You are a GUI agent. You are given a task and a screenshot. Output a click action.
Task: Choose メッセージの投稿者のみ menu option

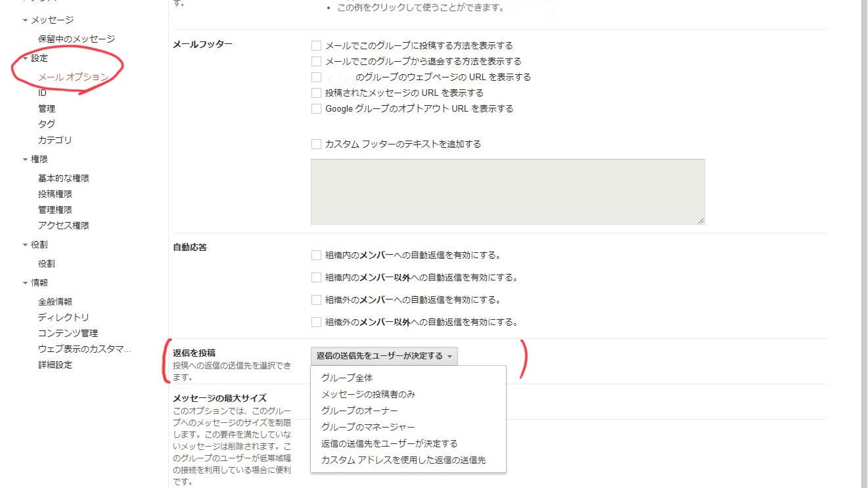tap(368, 395)
